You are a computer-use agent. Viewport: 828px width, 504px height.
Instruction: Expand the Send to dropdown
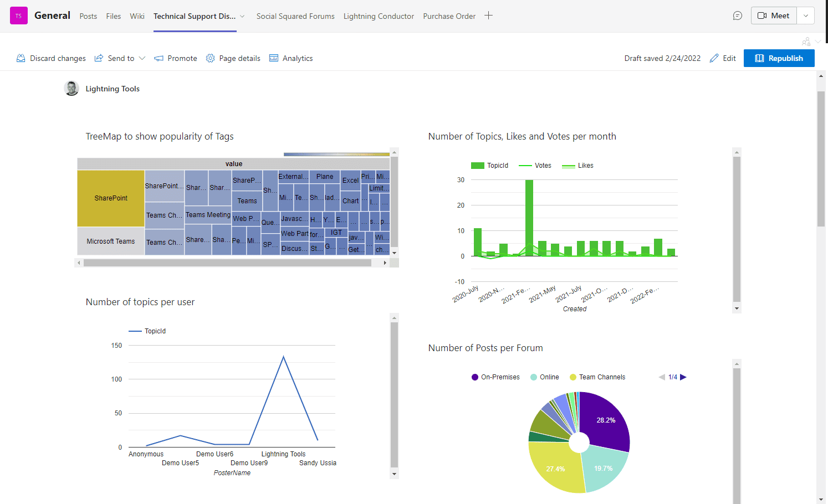coord(142,58)
